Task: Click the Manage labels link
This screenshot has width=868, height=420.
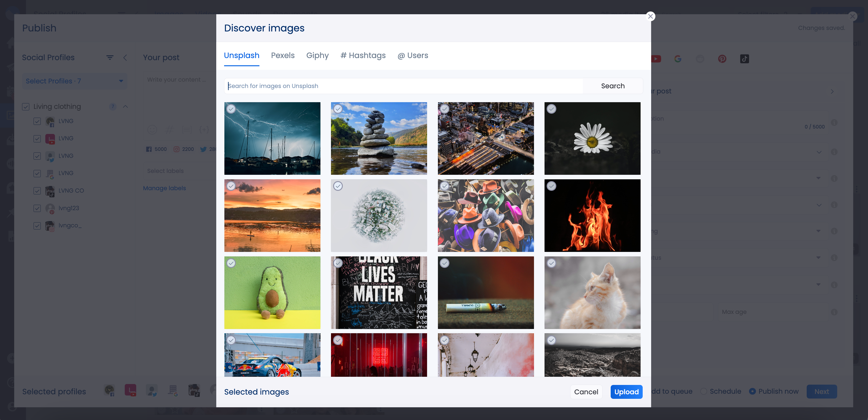Action: tap(164, 188)
